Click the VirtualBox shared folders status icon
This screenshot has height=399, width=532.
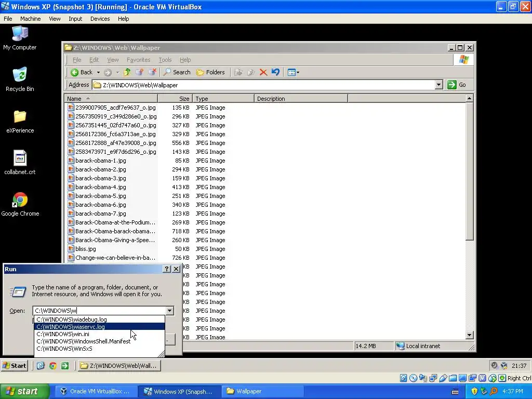click(x=453, y=378)
